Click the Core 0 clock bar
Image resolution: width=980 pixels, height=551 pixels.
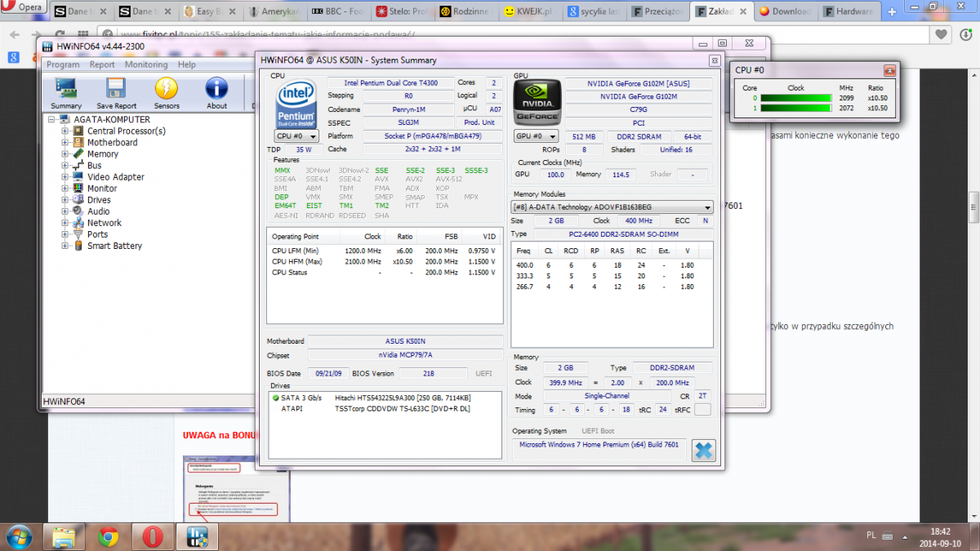click(x=796, y=98)
